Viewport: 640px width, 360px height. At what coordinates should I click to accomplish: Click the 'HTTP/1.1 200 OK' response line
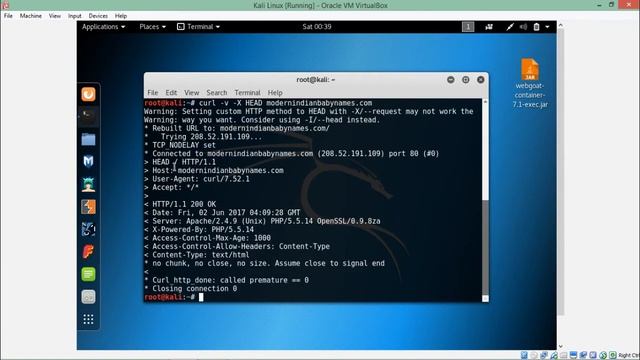point(180,204)
